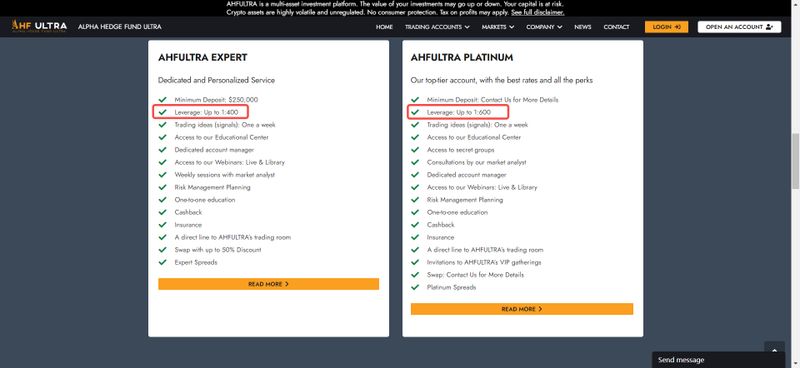800x368 pixels.
Task: Click Open an Account button
Action: click(x=739, y=27)
